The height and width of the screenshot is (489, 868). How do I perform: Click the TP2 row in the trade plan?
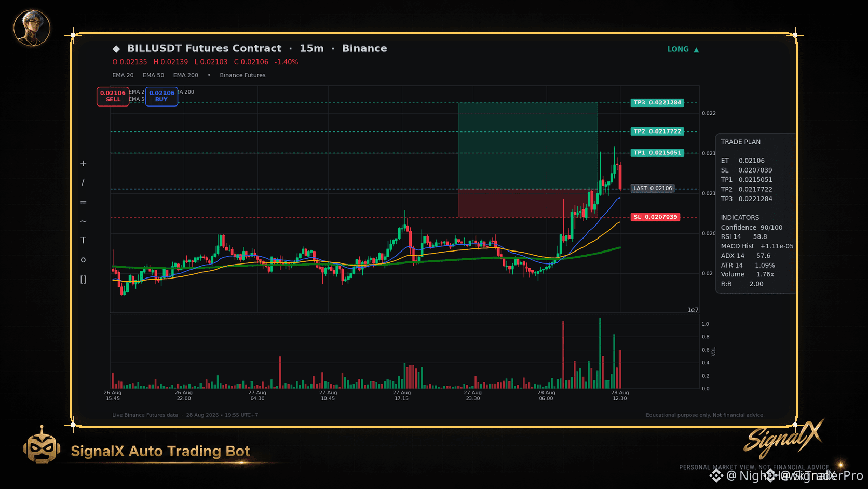click(747, 189)
